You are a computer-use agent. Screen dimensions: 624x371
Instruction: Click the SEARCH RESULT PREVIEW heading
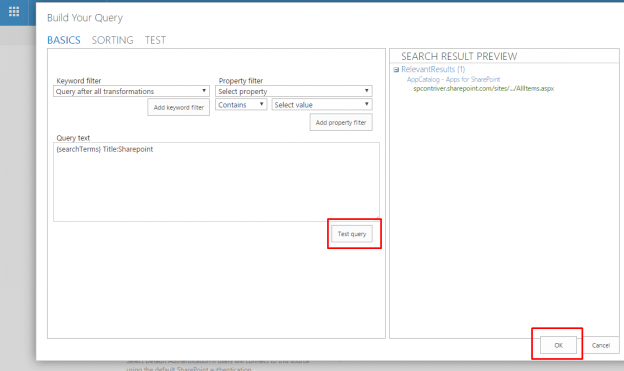(459, 57)
